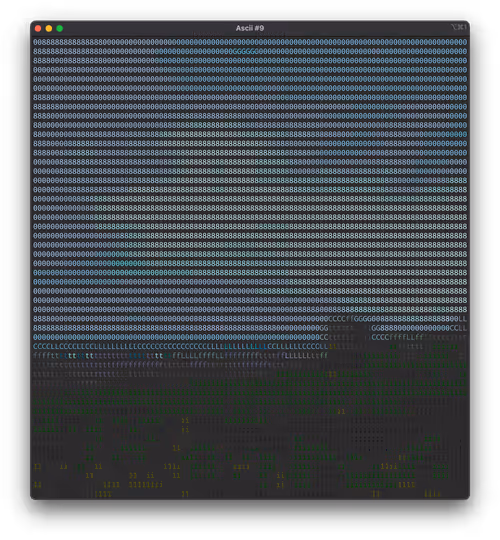Click the GGGGG cluster in the second row
The width and height of the screenshot is (500, 540).
[x=245, y=51]
